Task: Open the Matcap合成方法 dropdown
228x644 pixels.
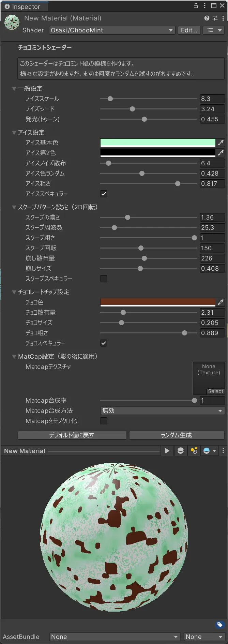Action: [162, 410]
